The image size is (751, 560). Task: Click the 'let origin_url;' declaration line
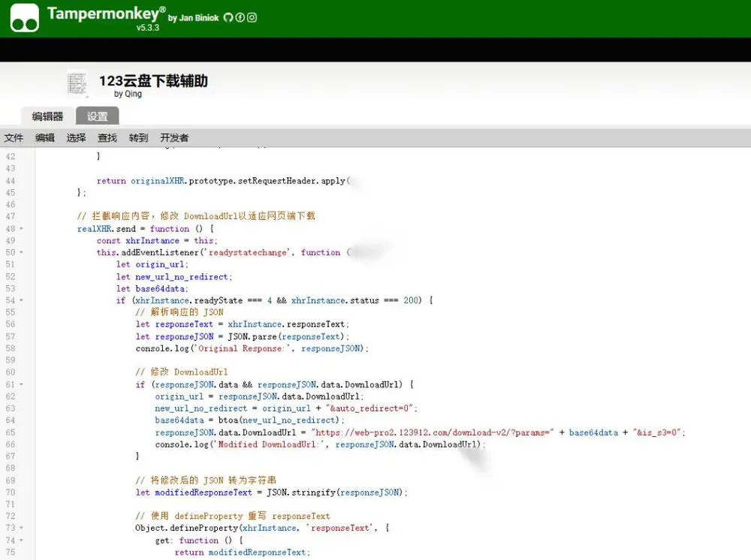pos(152,265)
